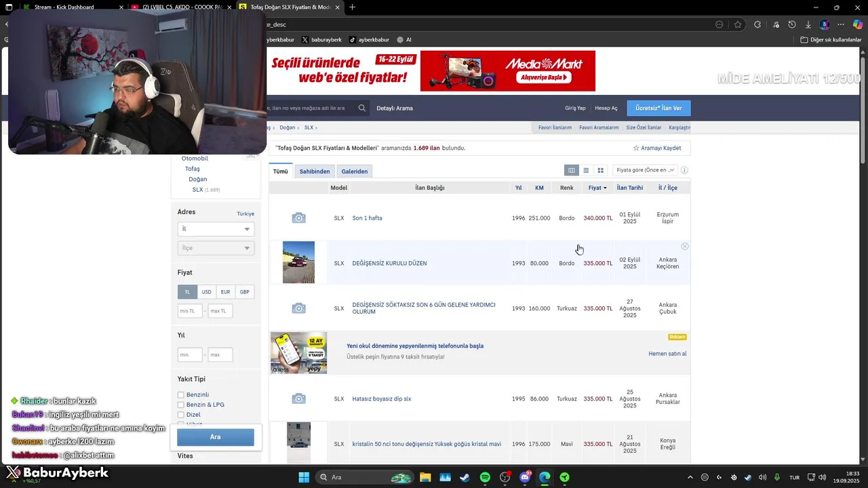Open the Edge settings ellipsis menu
Image resolution: width=868 pixels, height=488 pixels.
point(841,24)
